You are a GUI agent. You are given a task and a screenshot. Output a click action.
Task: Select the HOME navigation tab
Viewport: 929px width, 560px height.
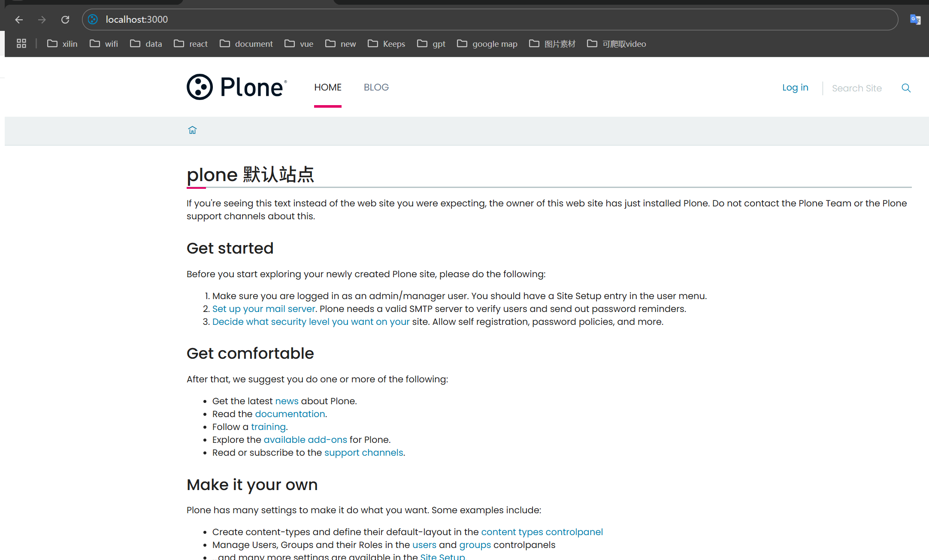pos(327,88)
